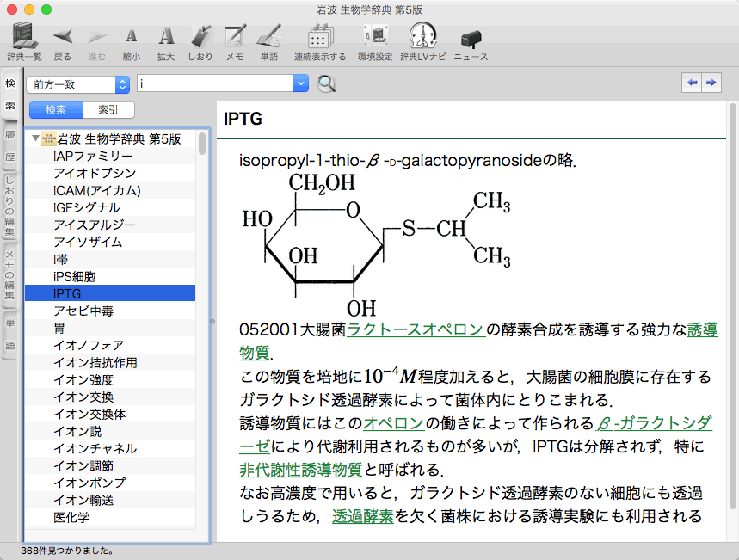The image size is (739, 560).
Task: Collapse the 岩波 生物学辞典 第5版 tree
Action: 35,138
